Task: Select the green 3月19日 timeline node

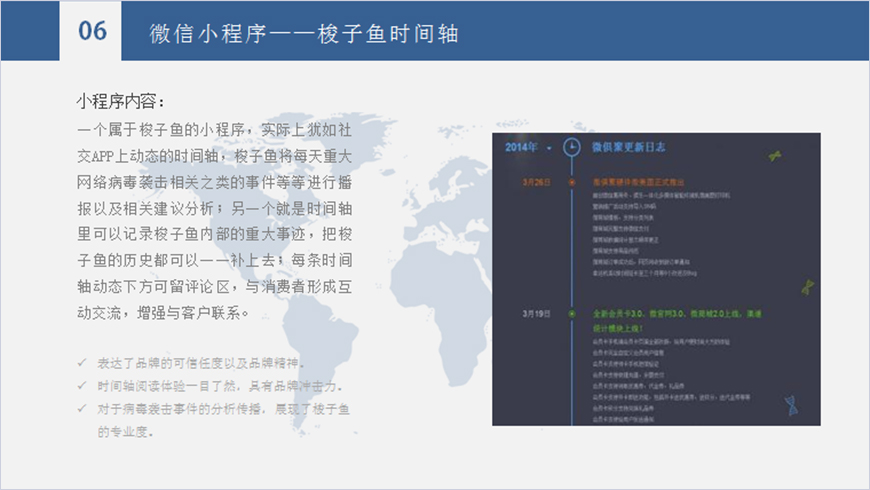Action: tap(571, 313)
